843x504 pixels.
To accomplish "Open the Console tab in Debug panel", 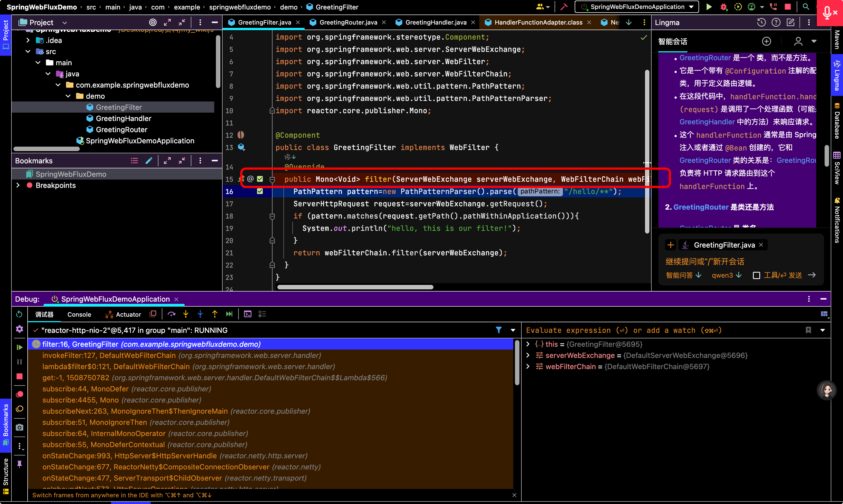I will click(x=79, y=314).
